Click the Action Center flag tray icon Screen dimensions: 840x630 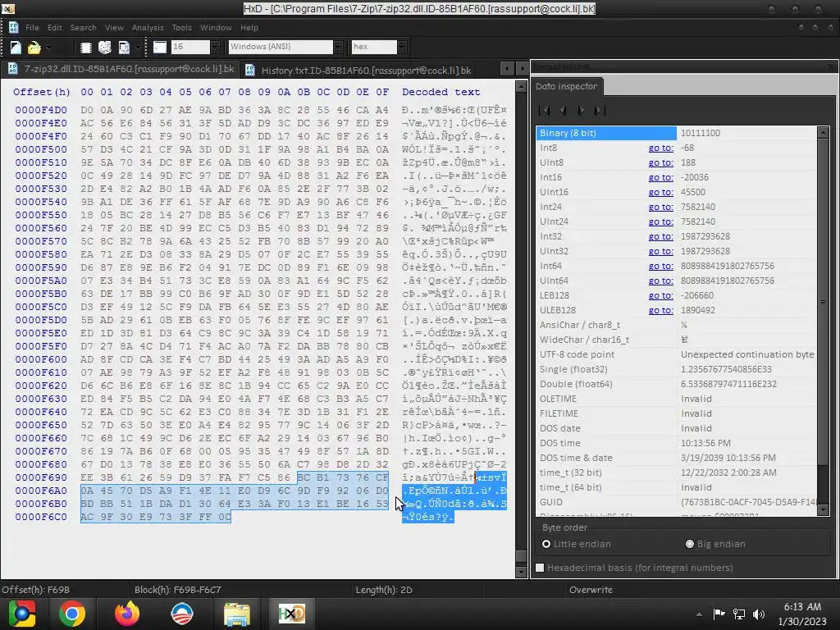(x=719, y=614)
